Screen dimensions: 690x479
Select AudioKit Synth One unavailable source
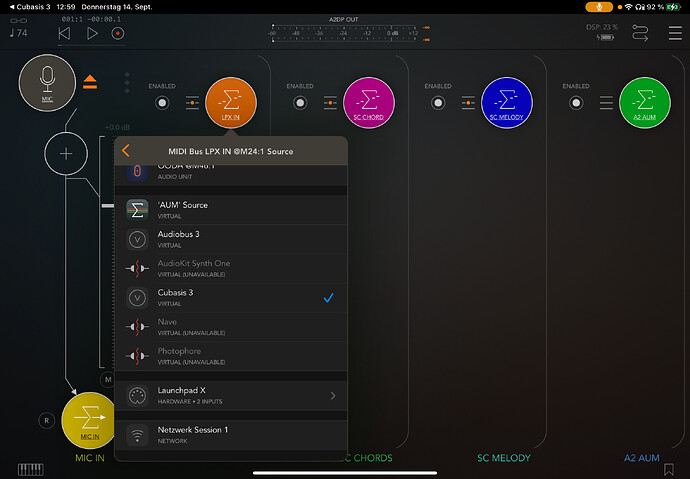coord(231,268)
